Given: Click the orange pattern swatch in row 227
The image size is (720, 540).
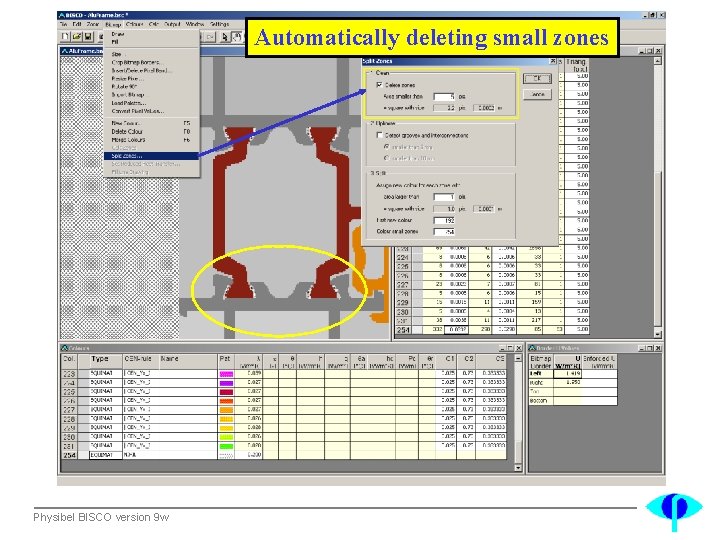Looking at the screenshot, I should (x=226, y=410).
